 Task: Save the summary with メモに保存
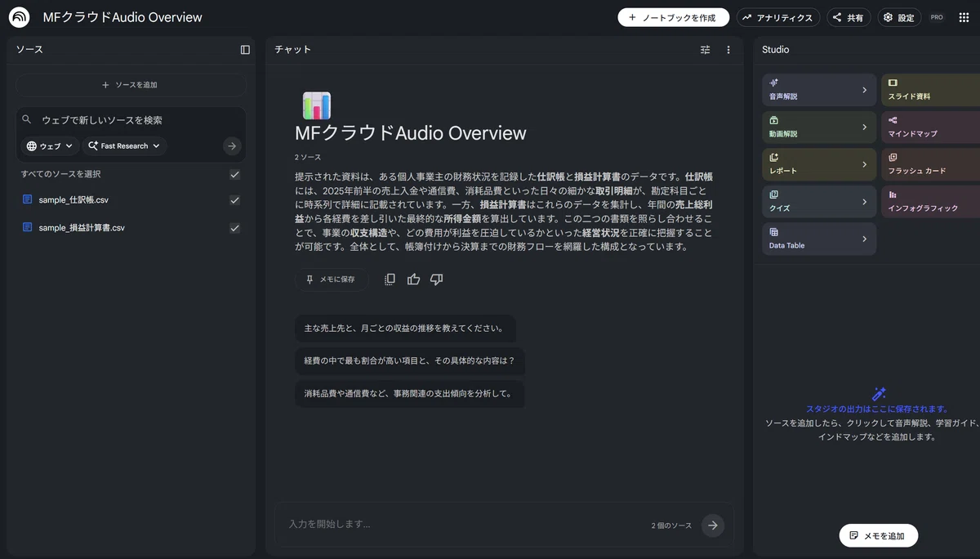[331, 279]
